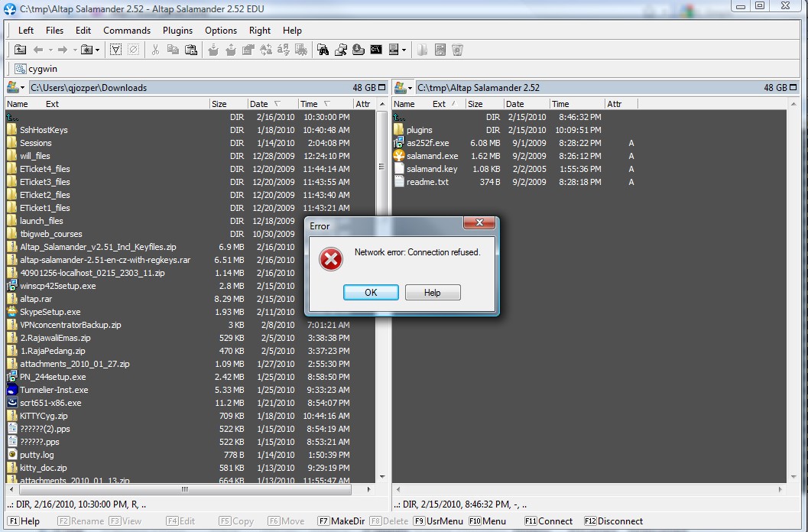808x532 pixels.
Task: Click the Unpack files toolbar icon
Action: tap(231, 50)
